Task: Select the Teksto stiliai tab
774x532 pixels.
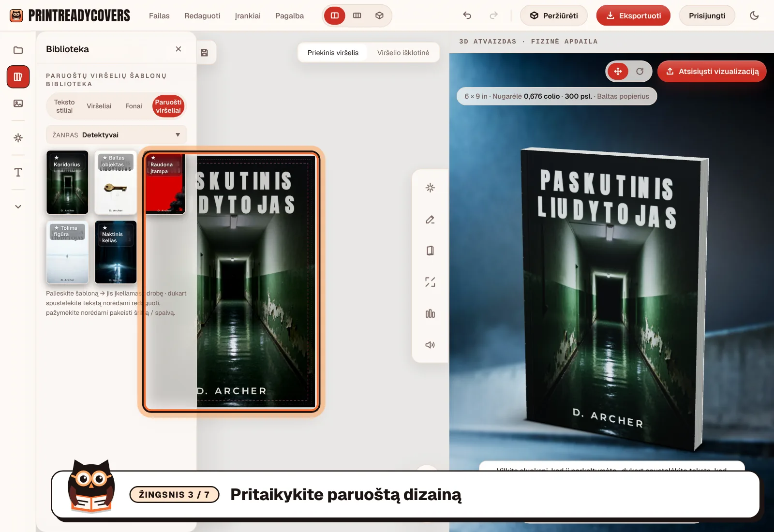Action: click(x=64, y=106)
